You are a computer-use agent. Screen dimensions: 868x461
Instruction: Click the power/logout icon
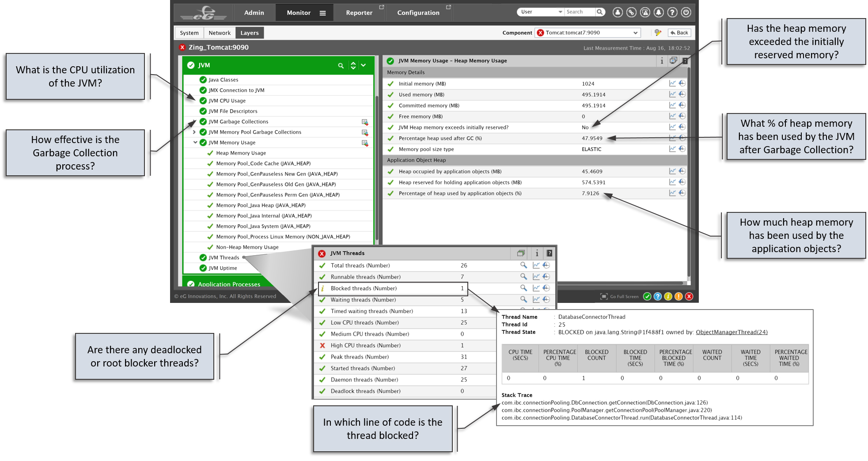coord(686,12)
